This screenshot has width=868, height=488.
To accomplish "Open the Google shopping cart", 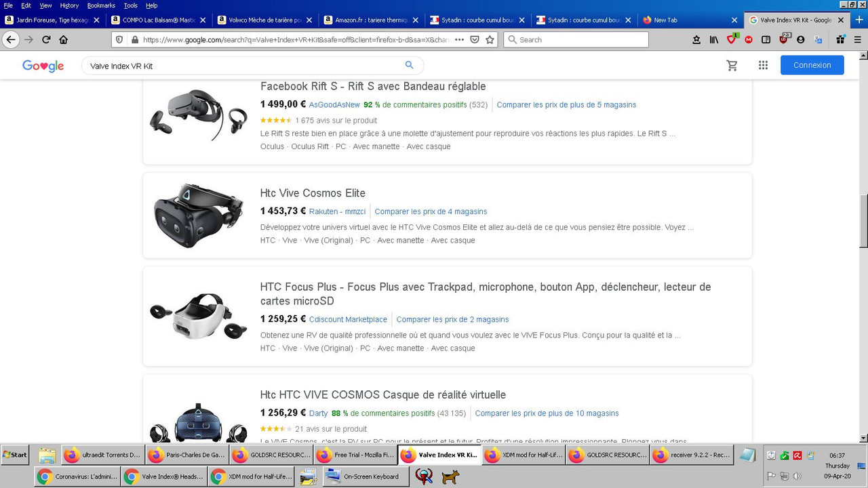I will [x=732, y=65].
